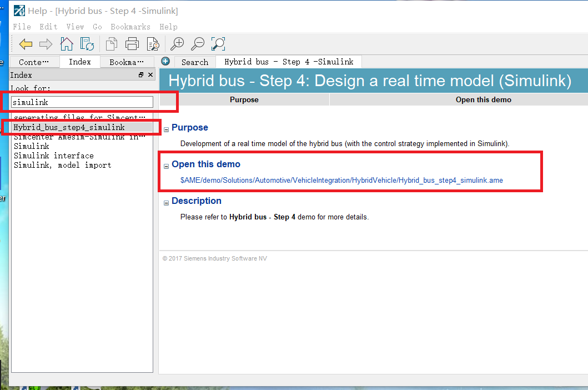Float the Index panel with the undock icon
The height and width of the screenshot is (390, 588).
(141, 74)
